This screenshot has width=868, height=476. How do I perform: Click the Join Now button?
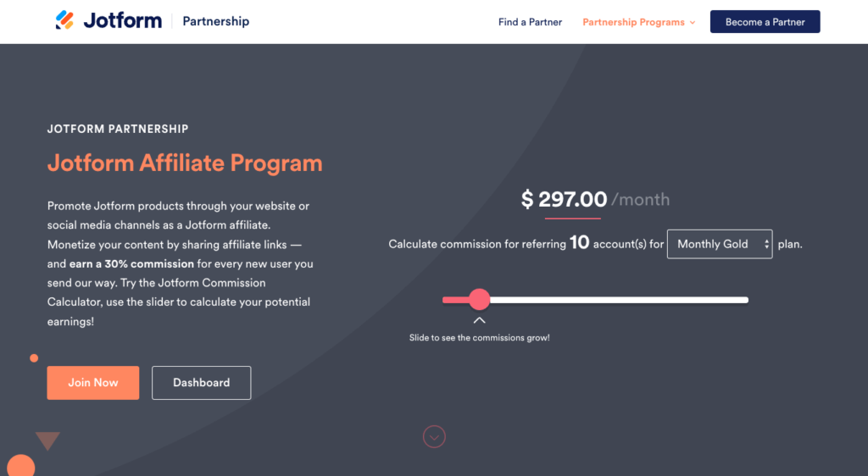click(93, 383)
